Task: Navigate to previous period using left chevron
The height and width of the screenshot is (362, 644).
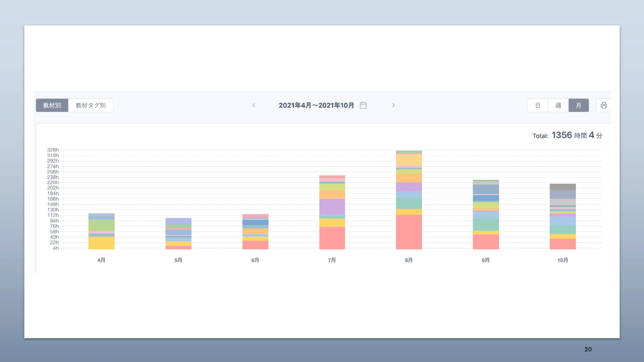Action: click(x=254, y=105)
